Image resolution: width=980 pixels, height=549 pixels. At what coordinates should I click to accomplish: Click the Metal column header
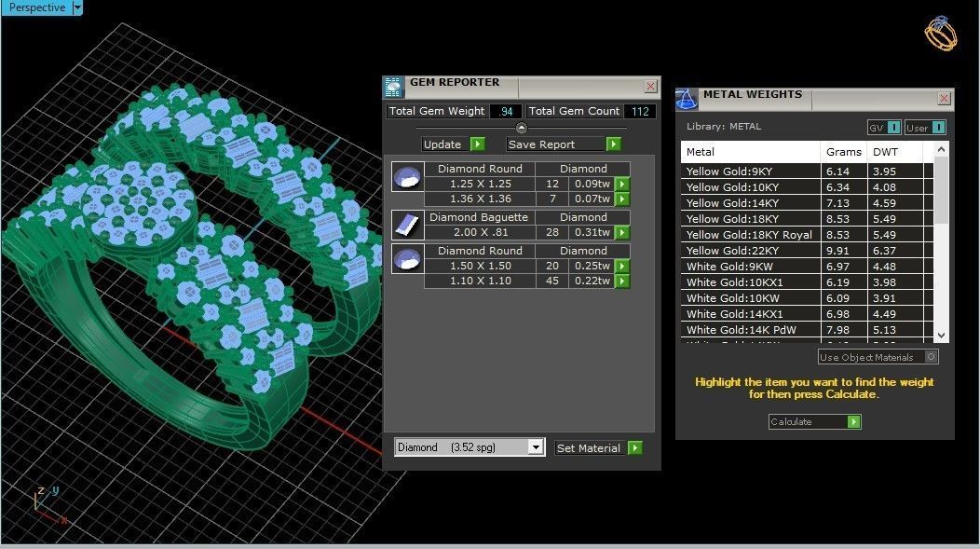[x=751, y=152]
